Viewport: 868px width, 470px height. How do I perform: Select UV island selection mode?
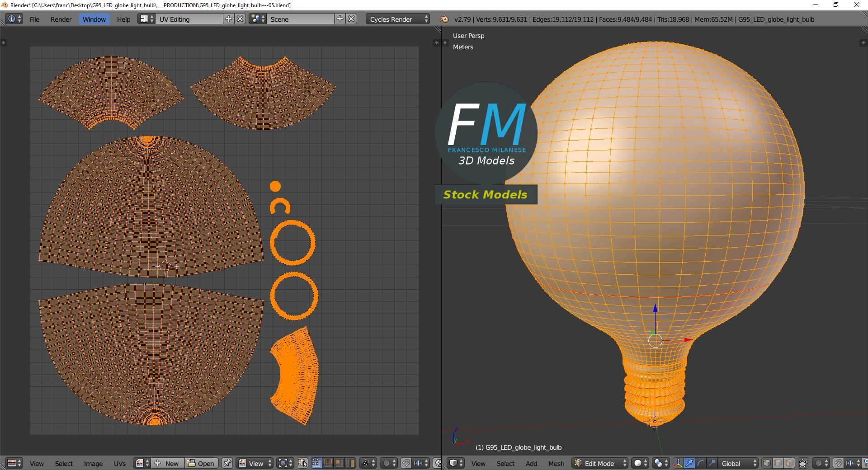[x=350, y=463]
